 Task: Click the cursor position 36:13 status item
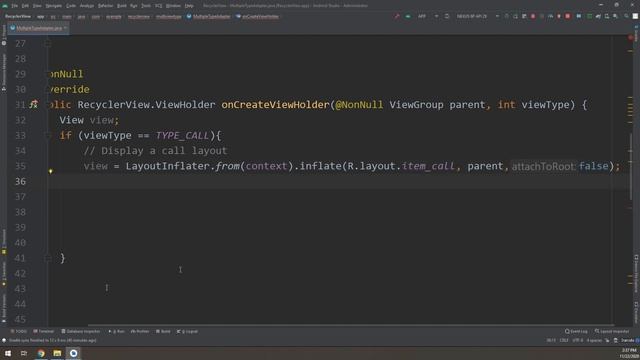click(x=551, y=340)
